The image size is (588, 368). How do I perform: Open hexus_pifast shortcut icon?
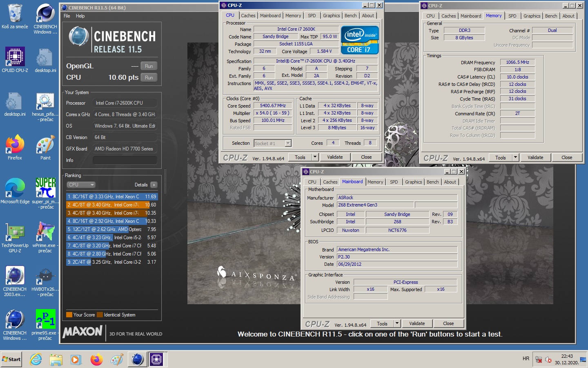pyautogui.click(x=45, y=107)
